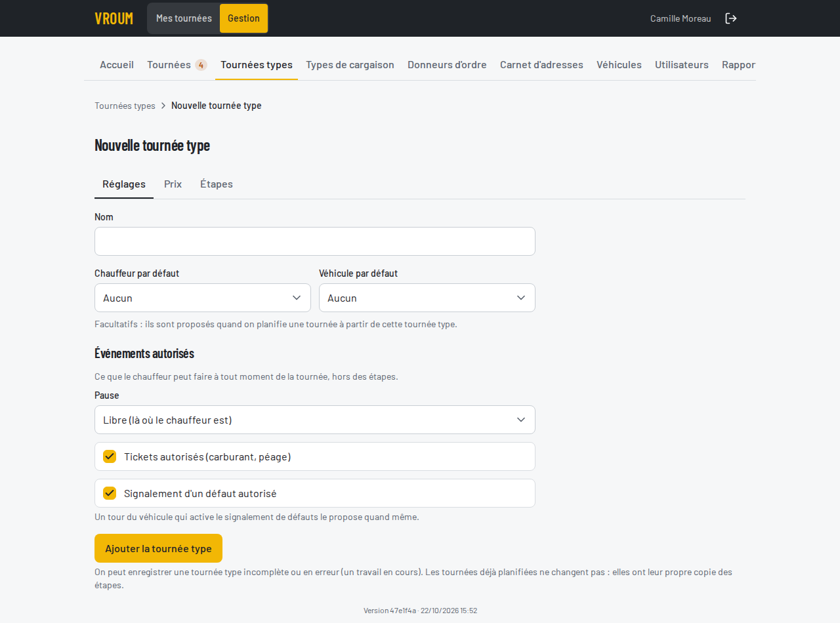This screenshot has height=623, width=840.
Task: Click the Nom text field
Action: pyautogui.click(x=315, y=241)
